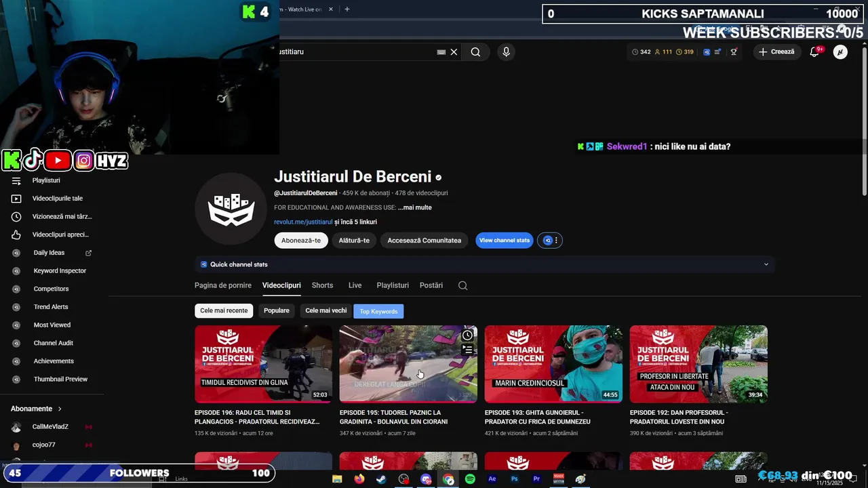
Task: Open the account avatar menu
Action: 840,52
